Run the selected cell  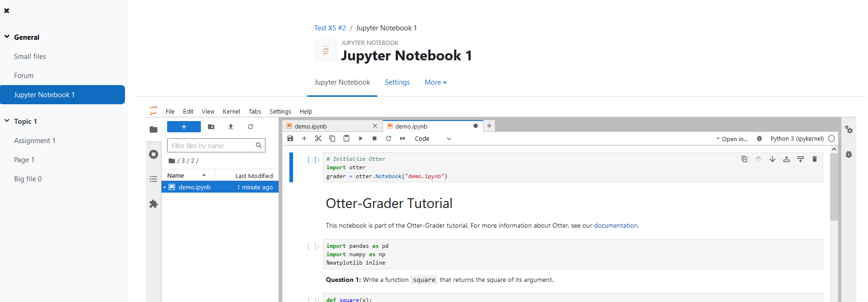click(360, 138)
